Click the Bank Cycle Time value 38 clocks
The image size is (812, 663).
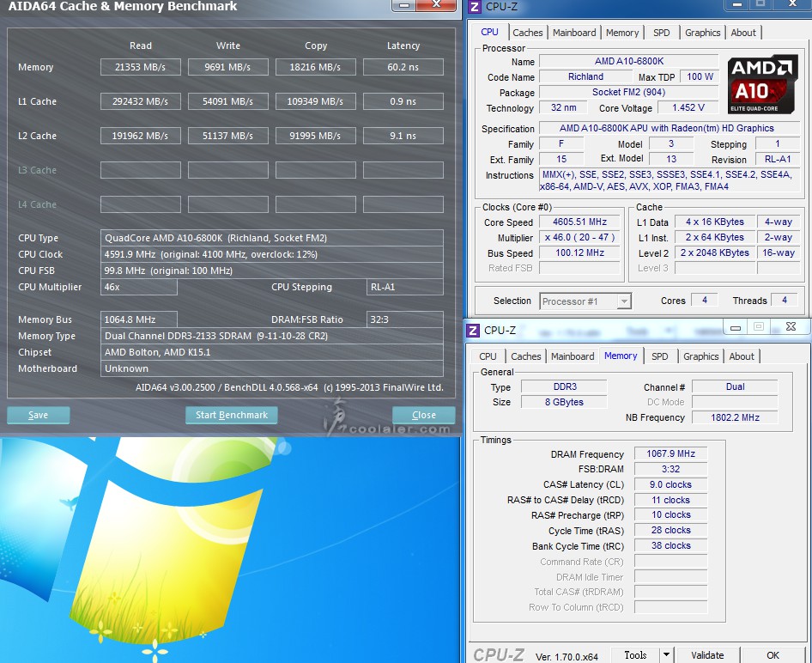coord(670,545)
